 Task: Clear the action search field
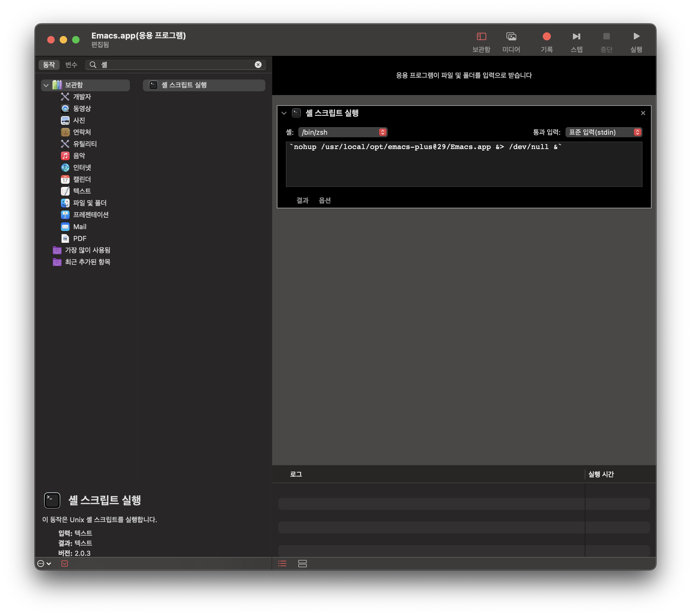[x=258, y=65]
